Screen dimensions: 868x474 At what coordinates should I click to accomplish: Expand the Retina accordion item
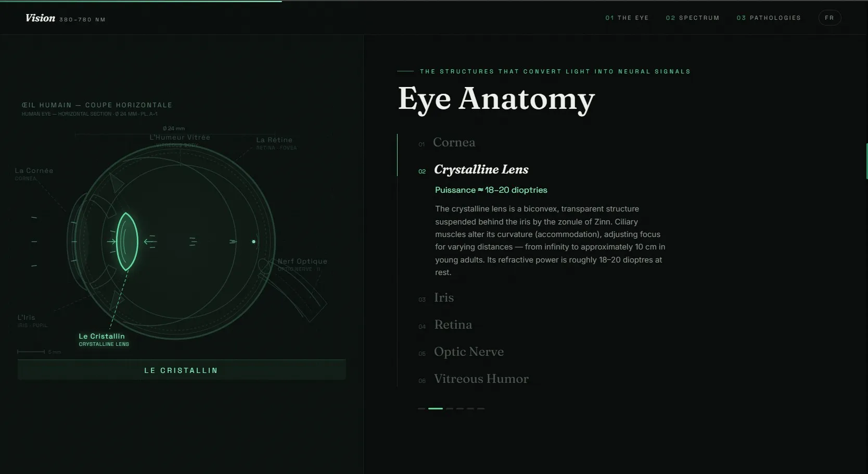453,325
